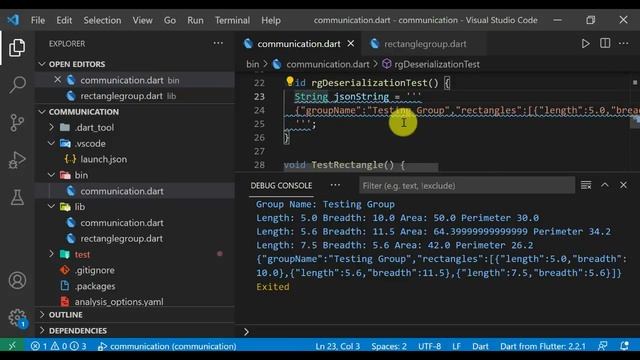The width and height of the screenshot is (640, 360).
Task: Open the Run menu
Action: coord(195,20)
